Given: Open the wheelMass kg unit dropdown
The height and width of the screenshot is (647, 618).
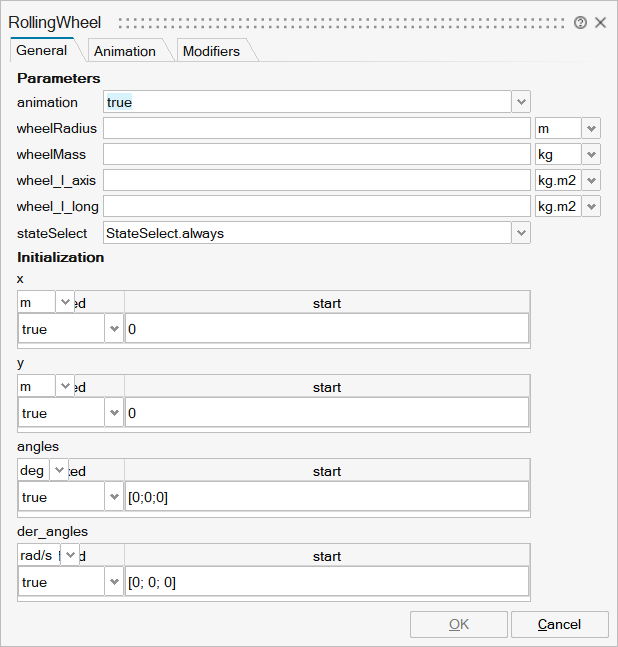Looking at the screenshot, I should [591, 154].
